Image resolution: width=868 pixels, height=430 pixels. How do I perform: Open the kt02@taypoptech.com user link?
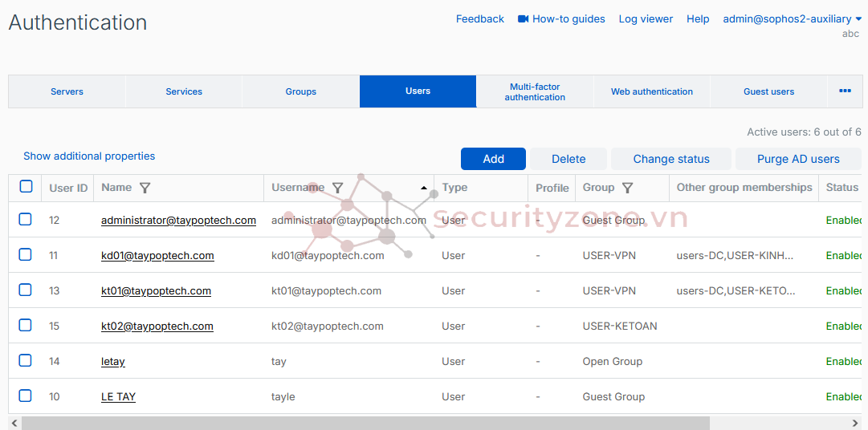157,327
